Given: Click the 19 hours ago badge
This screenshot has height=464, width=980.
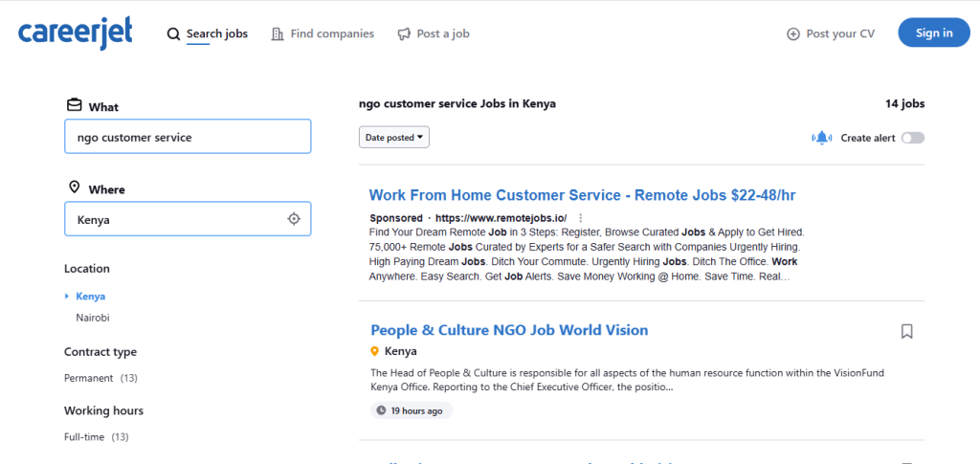Looking at the screenshot, I should tap(412, 411).
